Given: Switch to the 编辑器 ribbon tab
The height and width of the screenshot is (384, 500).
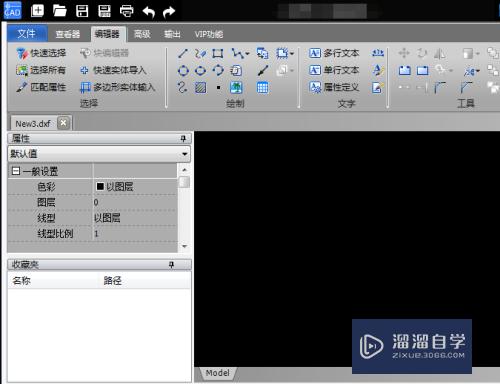Looking at the screenshot, I should 107,34.
